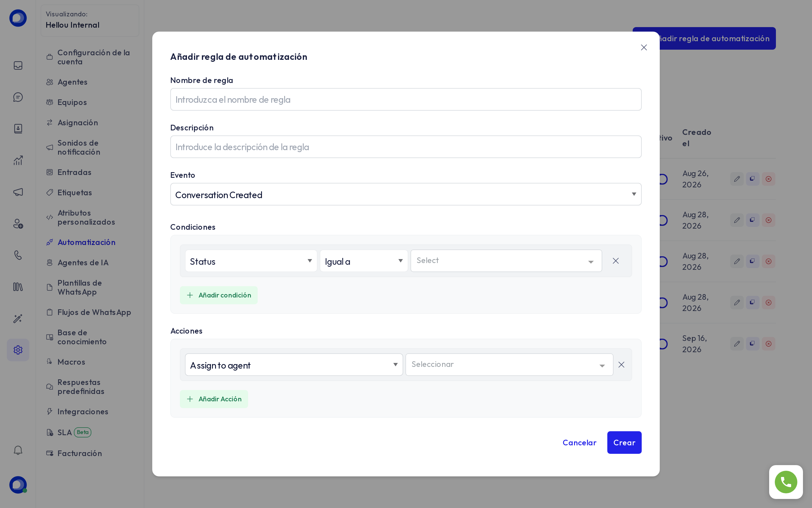Clone the Sep 16, 2026 automation rule
Image resolution: width=812 pixels, height=508 pixels.
[x=752, y=343]
